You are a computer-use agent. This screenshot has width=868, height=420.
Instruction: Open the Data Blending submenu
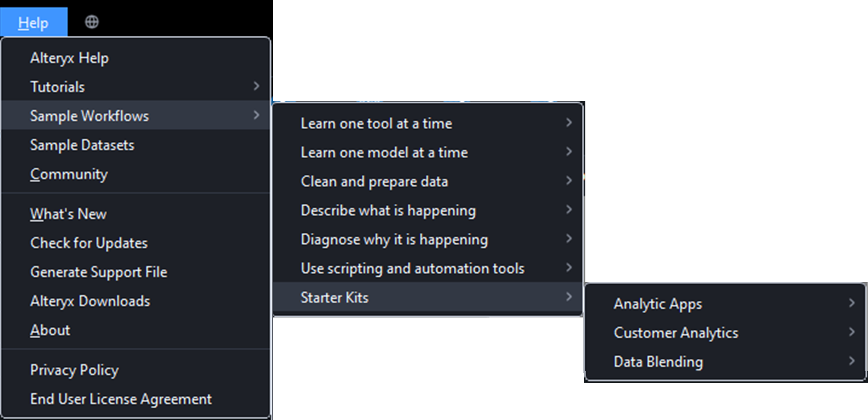point(658,361)
